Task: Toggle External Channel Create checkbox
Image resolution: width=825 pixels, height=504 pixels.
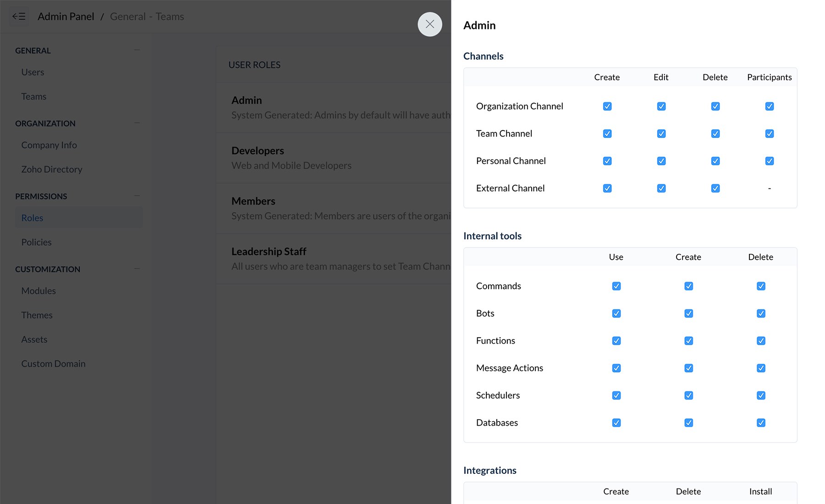Action: (x=607, y=188)
